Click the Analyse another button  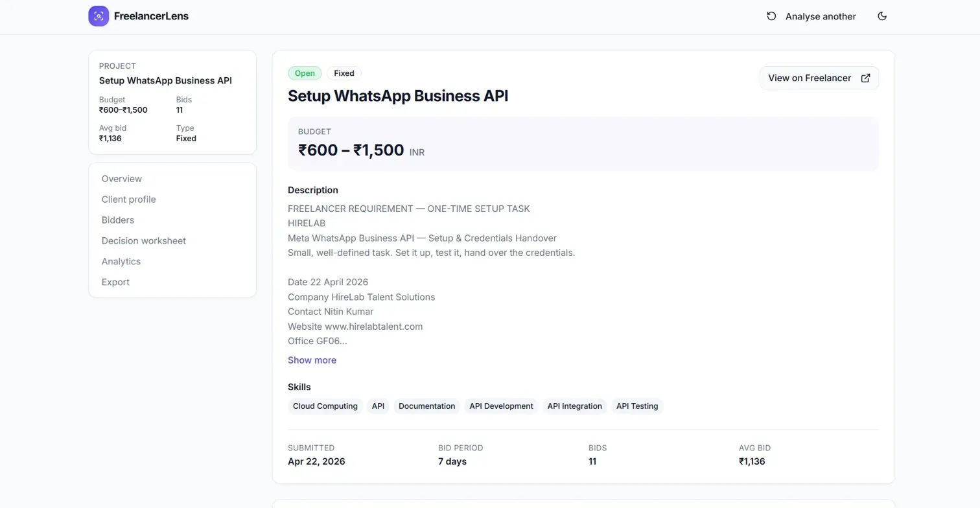pos(811,16)
